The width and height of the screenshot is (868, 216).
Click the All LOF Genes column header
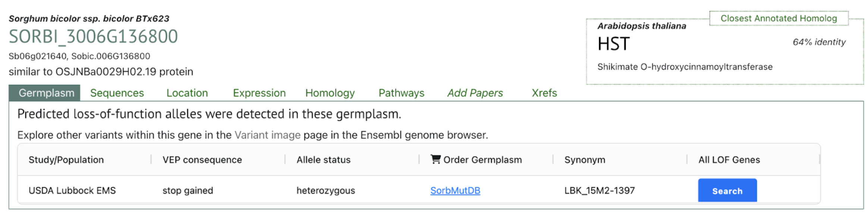pyautogui.click(x=729, y=160)
